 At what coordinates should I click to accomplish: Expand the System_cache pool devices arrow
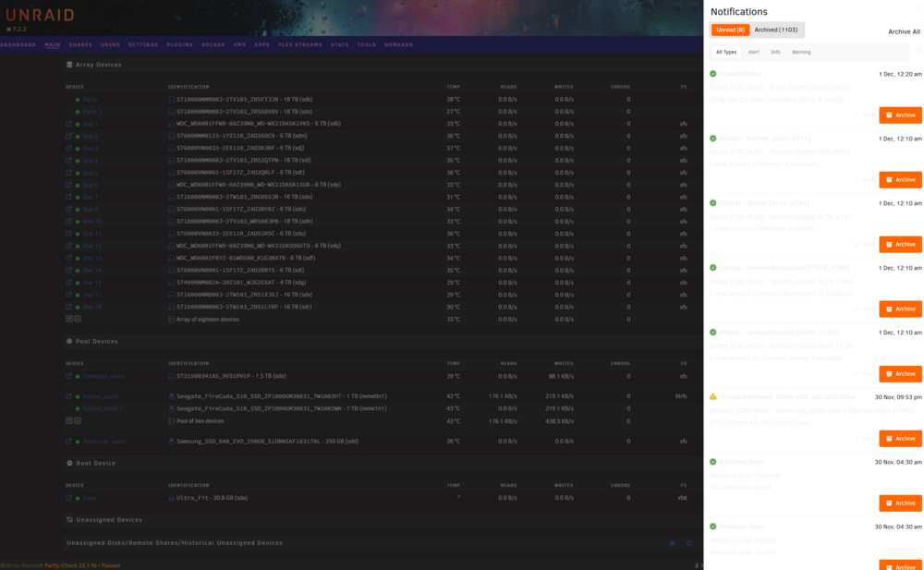(69, 421)
